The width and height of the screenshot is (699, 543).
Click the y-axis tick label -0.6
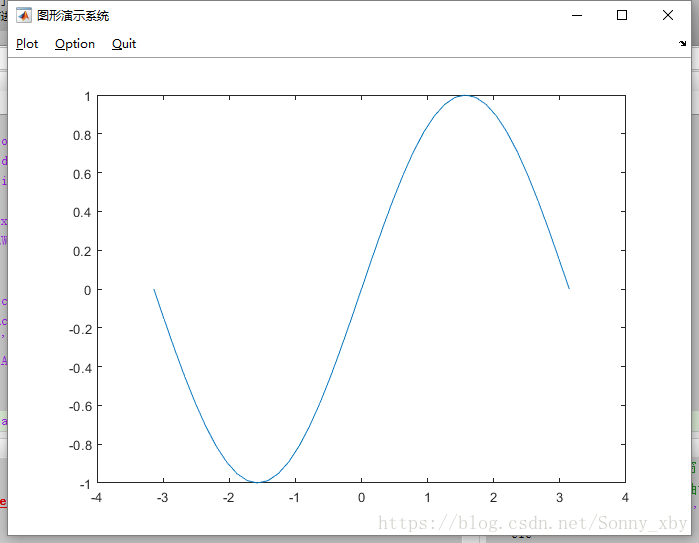(x=80, y=407)
